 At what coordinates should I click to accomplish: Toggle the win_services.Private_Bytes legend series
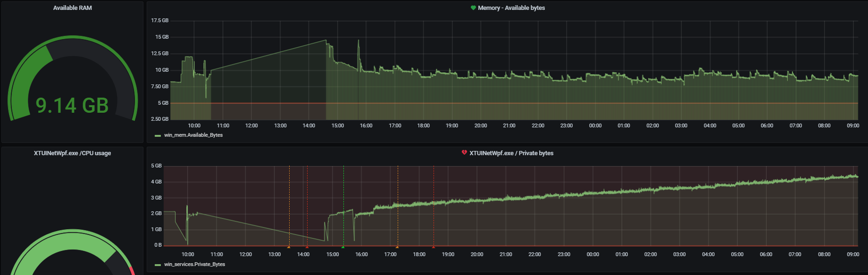click(x=194, y=265)
